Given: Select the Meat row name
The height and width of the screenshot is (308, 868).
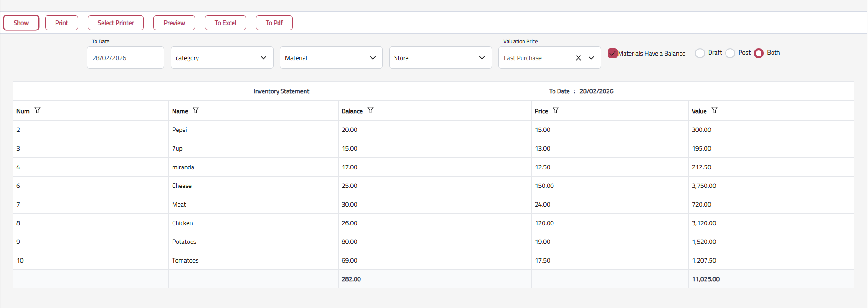Looking at the screenshot, I should (x=179, y=204).
